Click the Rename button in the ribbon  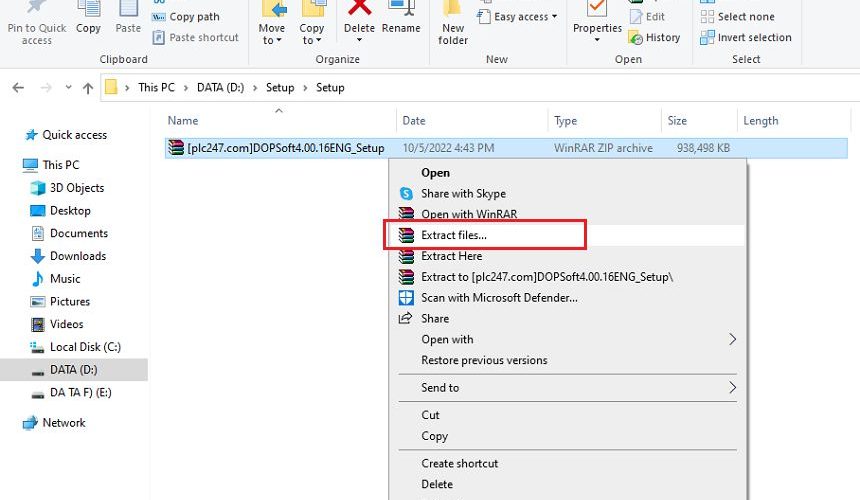401,18
